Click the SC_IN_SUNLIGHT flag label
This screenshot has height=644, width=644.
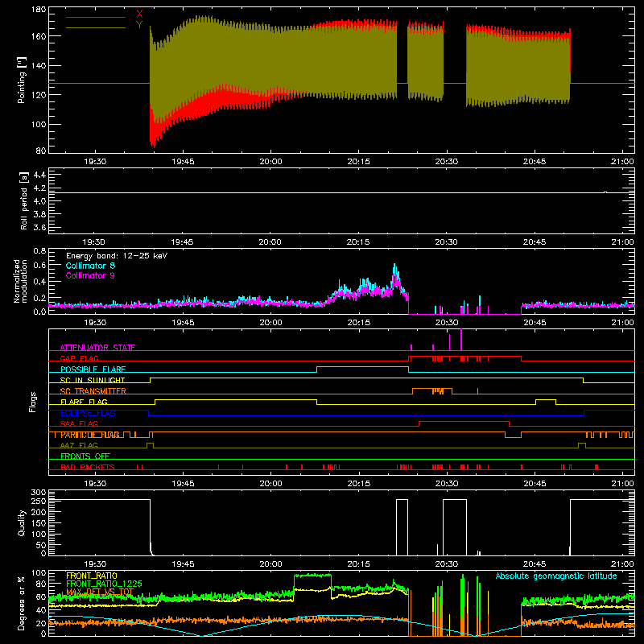pyautogui.click(x=93, y=380)
